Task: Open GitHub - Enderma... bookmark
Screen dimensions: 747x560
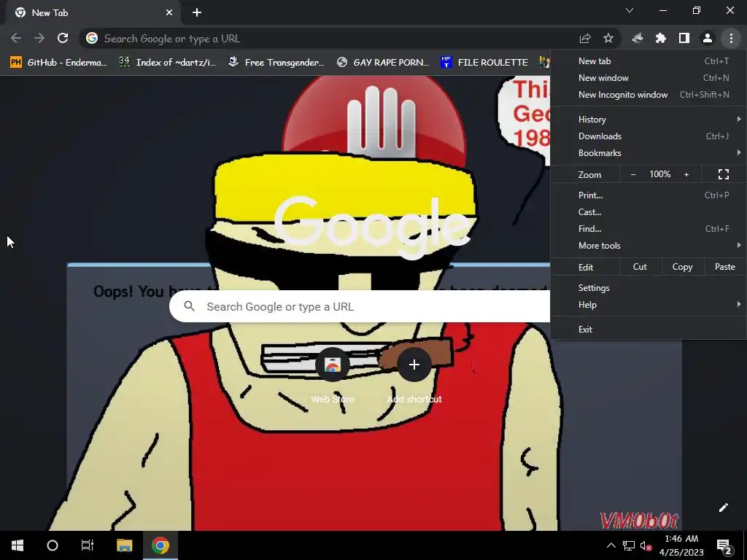Action: 59,63
